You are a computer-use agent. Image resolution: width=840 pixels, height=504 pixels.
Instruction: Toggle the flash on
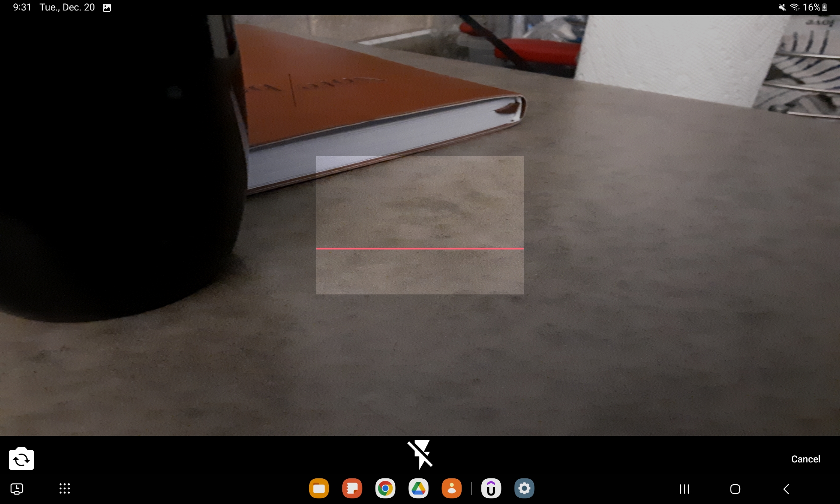[x=420, y=454]
